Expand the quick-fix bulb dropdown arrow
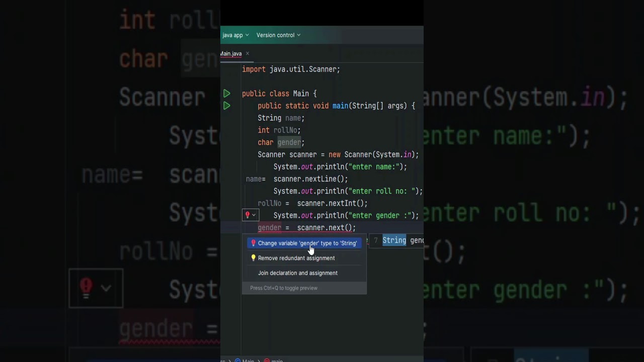Screen dimensions: 644x362 (x=254, y=215)
